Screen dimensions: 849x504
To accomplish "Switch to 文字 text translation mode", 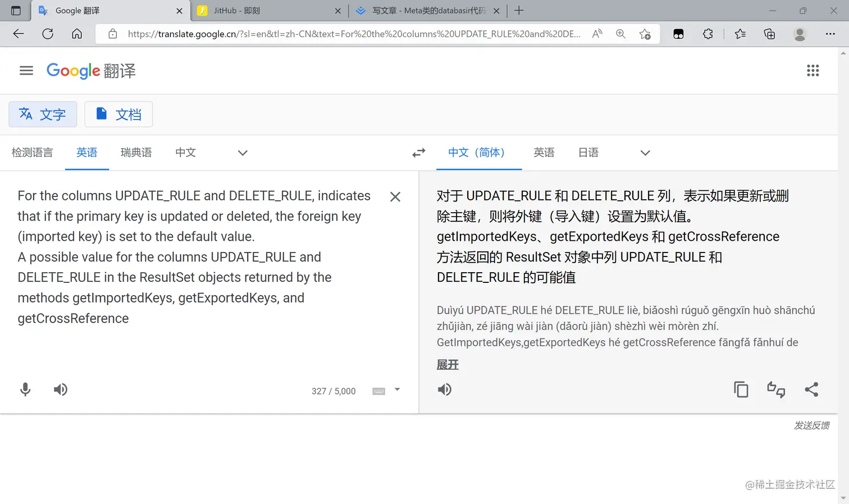I will pyautogui.click(x=43, y=114).
